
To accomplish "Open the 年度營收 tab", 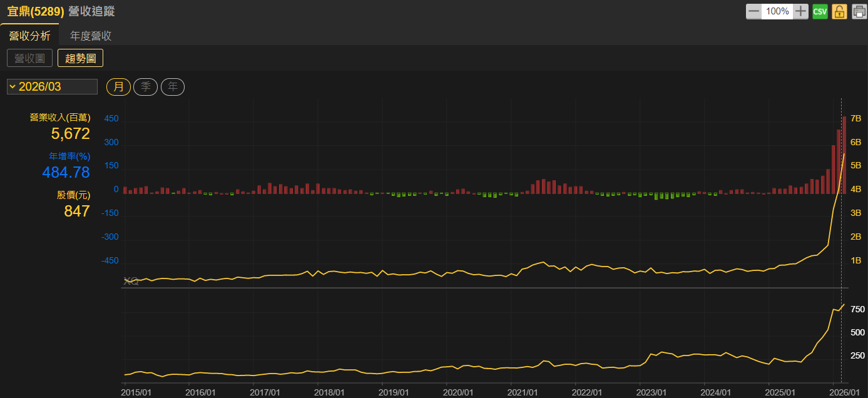I will click(x=91, y=36).
